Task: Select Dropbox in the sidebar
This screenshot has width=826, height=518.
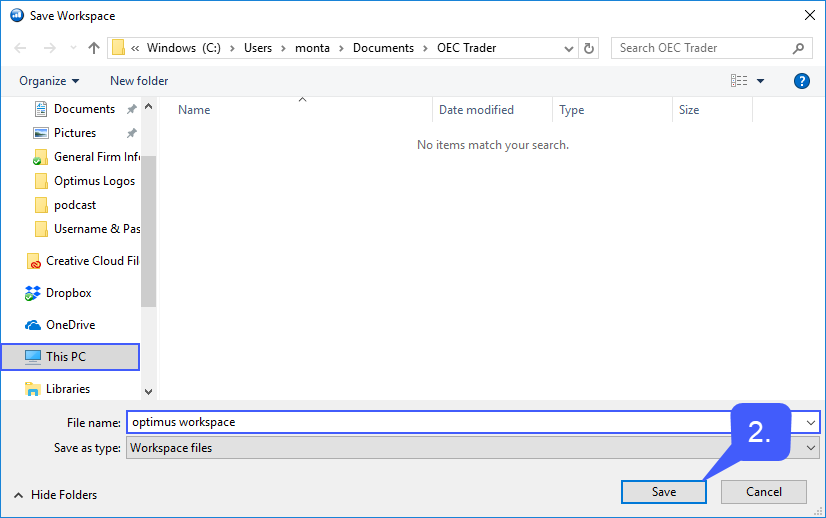Action: [x=68, y=293]
